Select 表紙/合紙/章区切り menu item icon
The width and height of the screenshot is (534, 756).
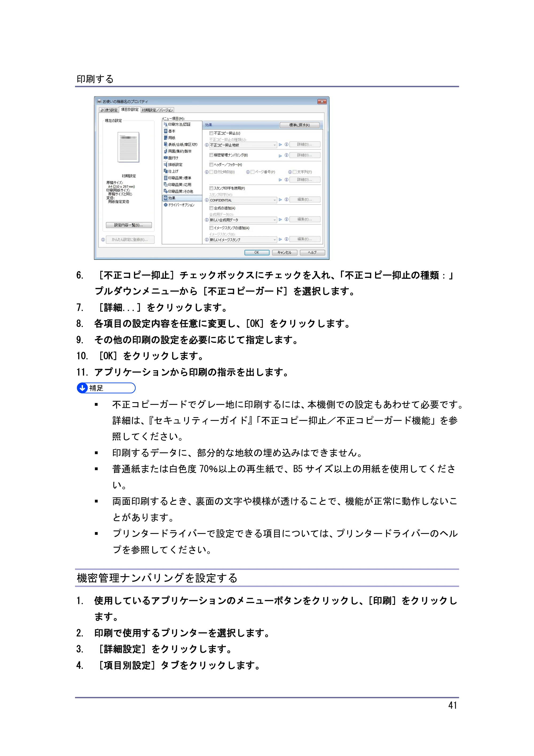tap(166, 144)
